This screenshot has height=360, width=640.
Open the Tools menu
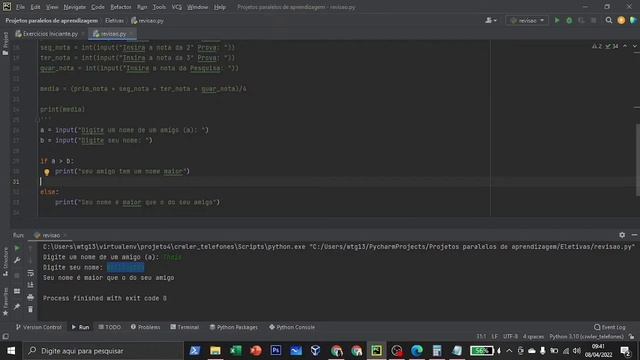159,7
